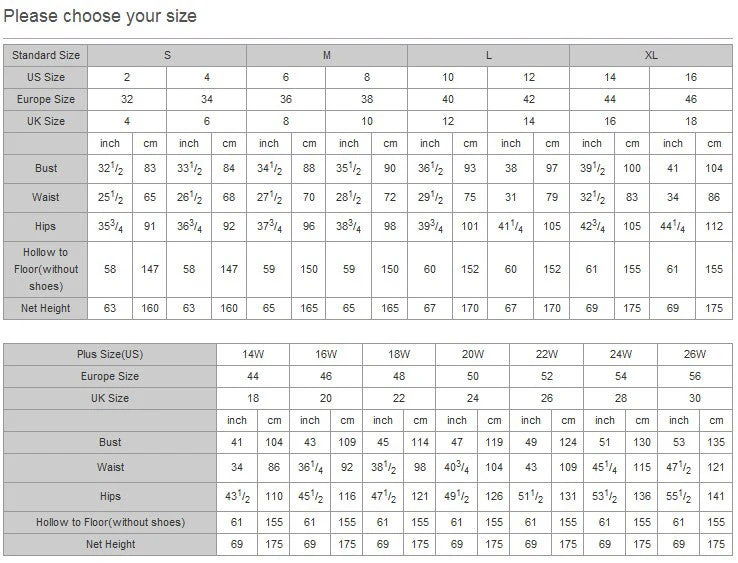Pick plus size 18W column header
The width and height of the screenshot is (738, 563).
point(399,354)
